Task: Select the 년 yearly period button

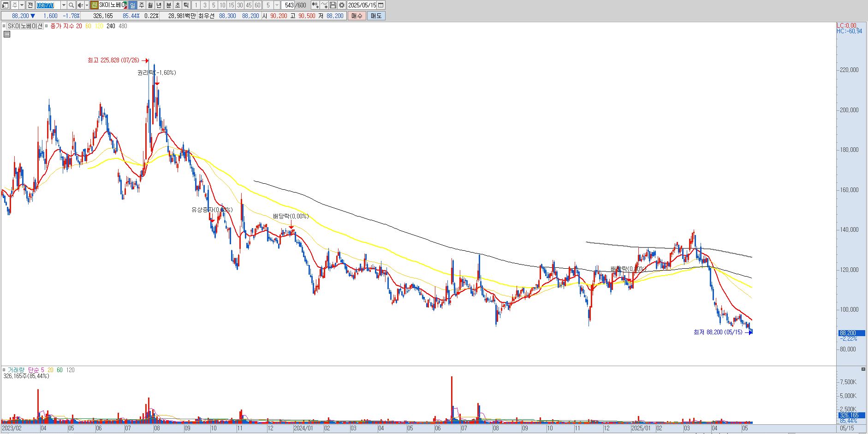Action: [x=159, y=5]
